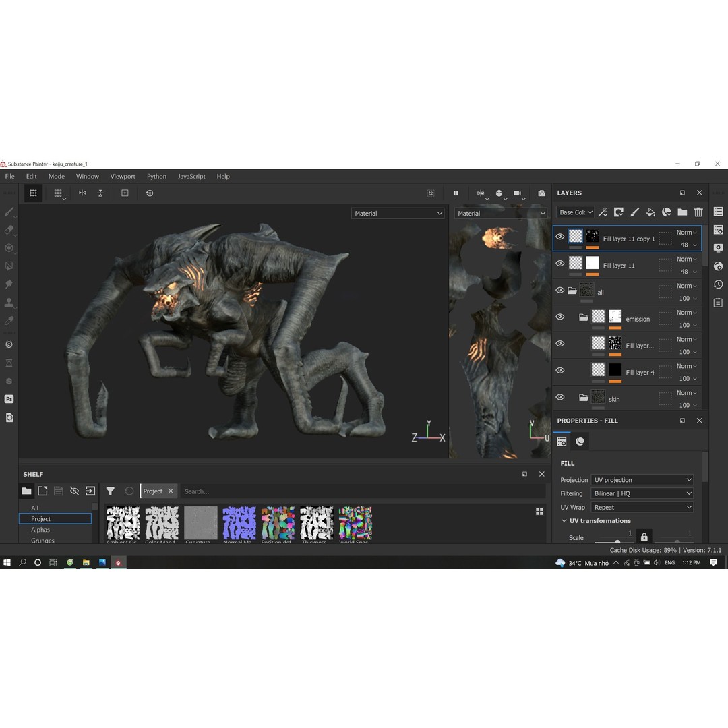
Task: Open the File menu
Action: tap(9, 177)
